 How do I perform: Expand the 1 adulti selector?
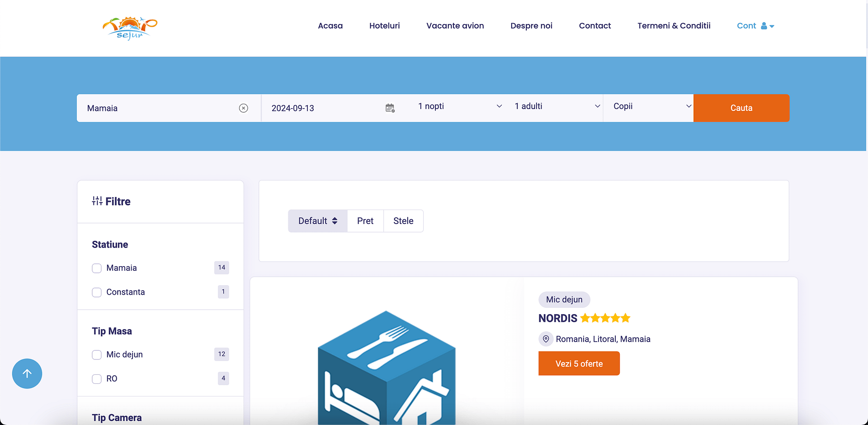click(556, 106)
